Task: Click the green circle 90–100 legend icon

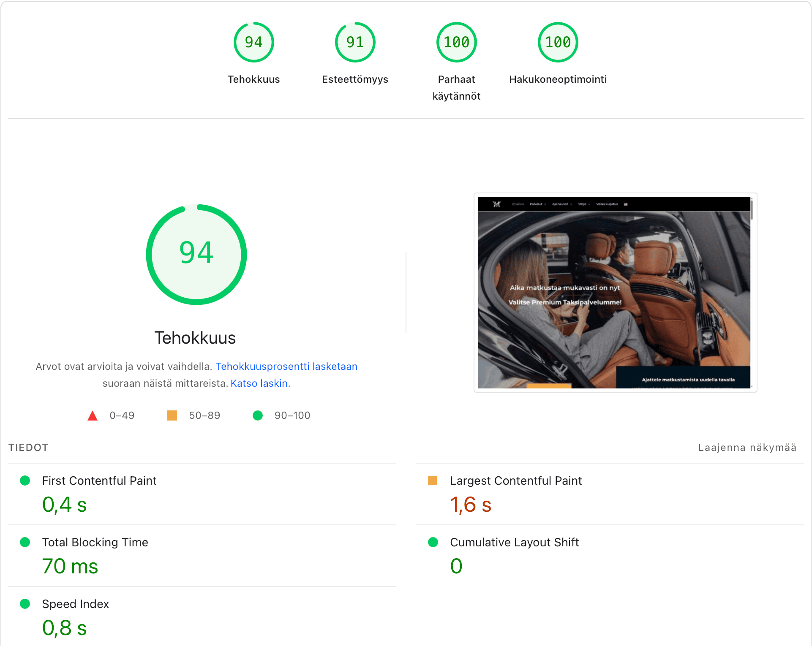Action: (x=258, y=415)
